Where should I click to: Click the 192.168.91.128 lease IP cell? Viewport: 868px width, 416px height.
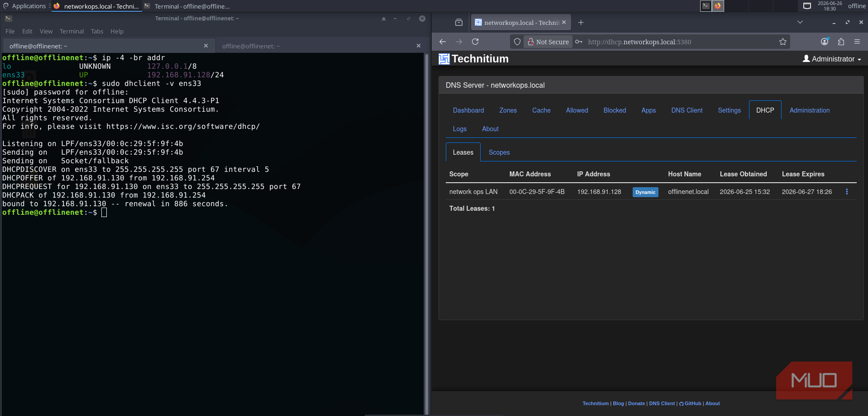(599, 192)
